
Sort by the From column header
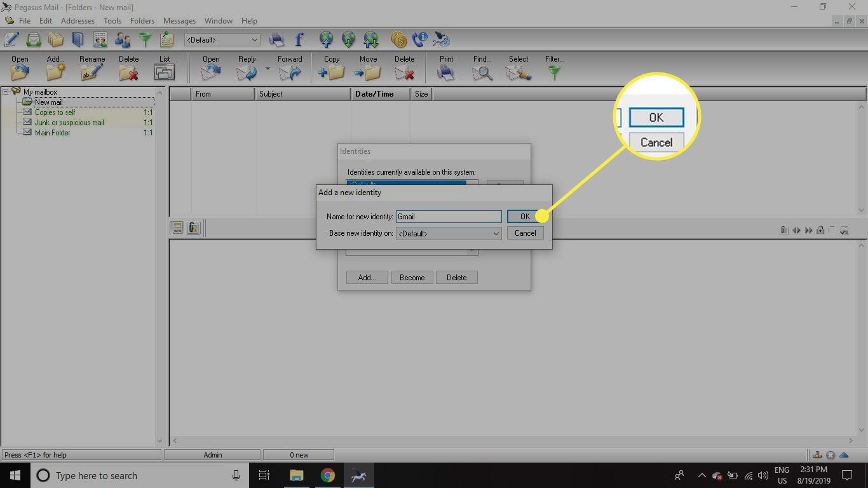tap(223, 94)
